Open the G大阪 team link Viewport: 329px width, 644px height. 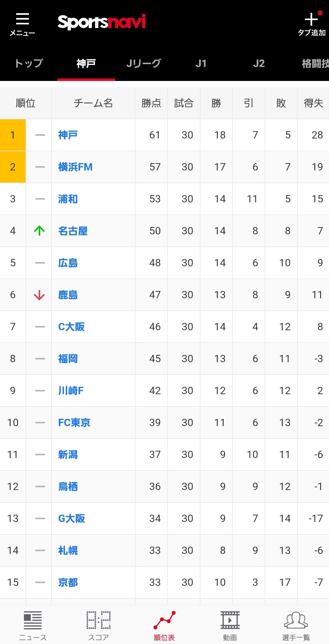(72, 518)
